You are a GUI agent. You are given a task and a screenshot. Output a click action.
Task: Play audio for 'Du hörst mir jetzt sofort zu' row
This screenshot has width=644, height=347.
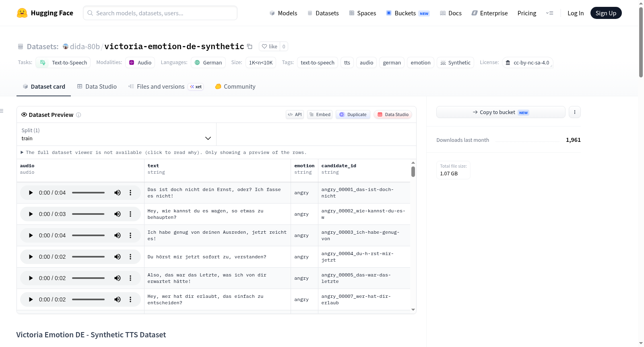click(x=31, y=257)
